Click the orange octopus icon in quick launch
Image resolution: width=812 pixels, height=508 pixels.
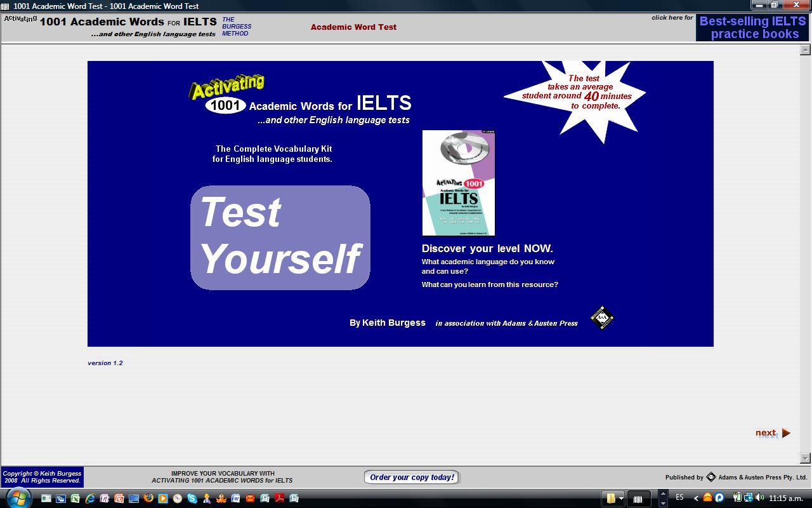(221, 498)
